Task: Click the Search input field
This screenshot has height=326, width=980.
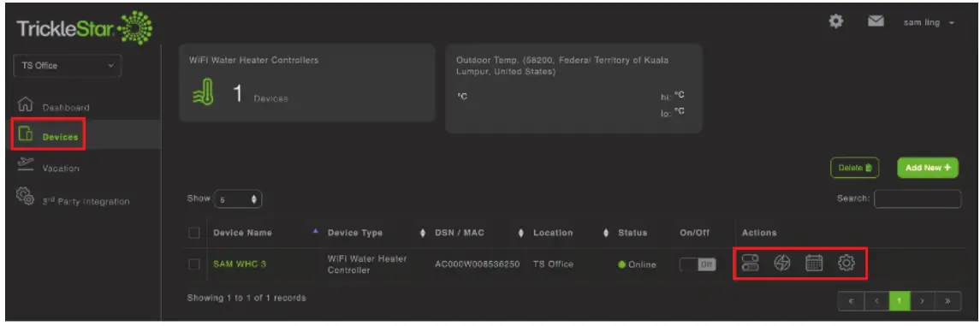Action: click(x=918, y=199)
